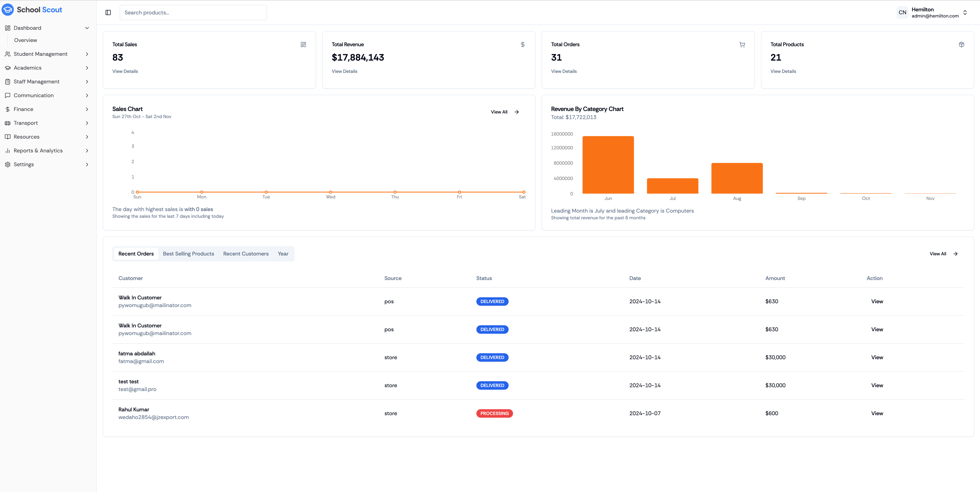Screen dimensions: 980x492
Task: Click View Details under Total Revenue
Action: 344,71
